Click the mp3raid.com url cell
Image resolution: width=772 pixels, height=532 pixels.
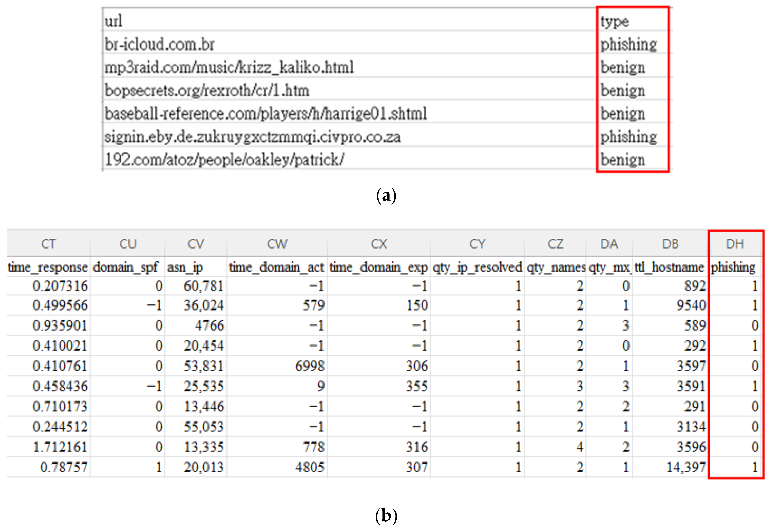229,67
